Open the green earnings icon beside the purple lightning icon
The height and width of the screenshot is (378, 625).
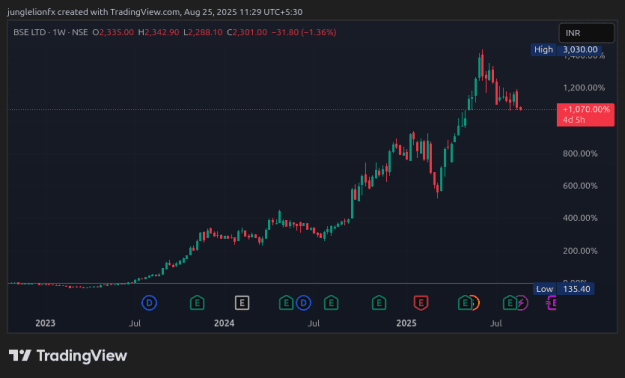(509, 303)
